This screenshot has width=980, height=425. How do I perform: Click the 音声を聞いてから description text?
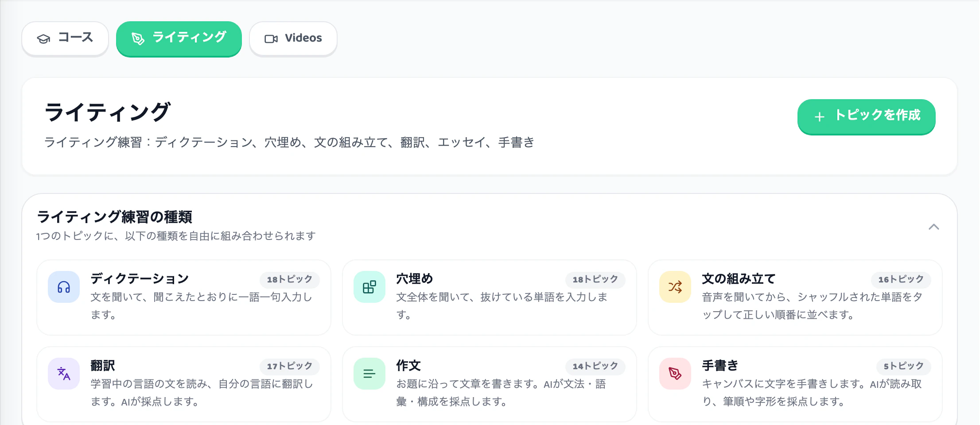pyautogui.click(x=812, y=306)
